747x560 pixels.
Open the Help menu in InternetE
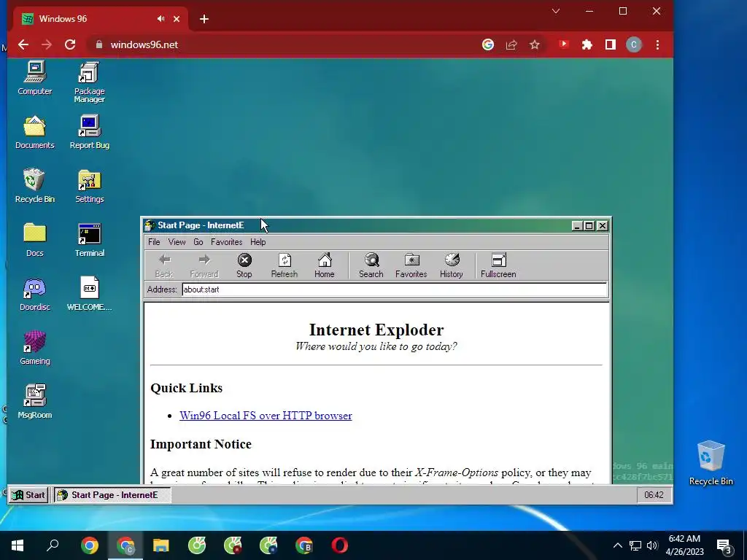pyautogui.click(x=258, y=242)
